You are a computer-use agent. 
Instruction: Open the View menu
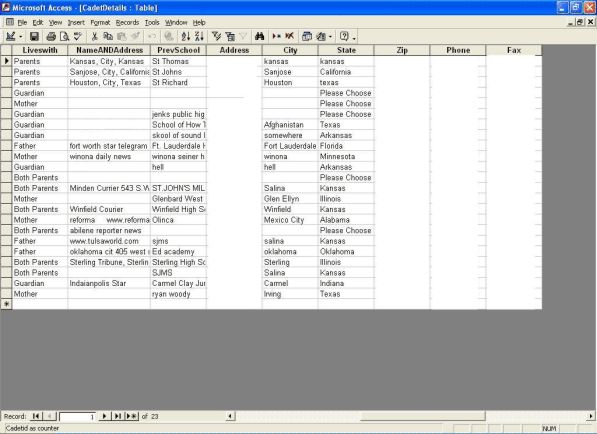(x=55, y=22)
